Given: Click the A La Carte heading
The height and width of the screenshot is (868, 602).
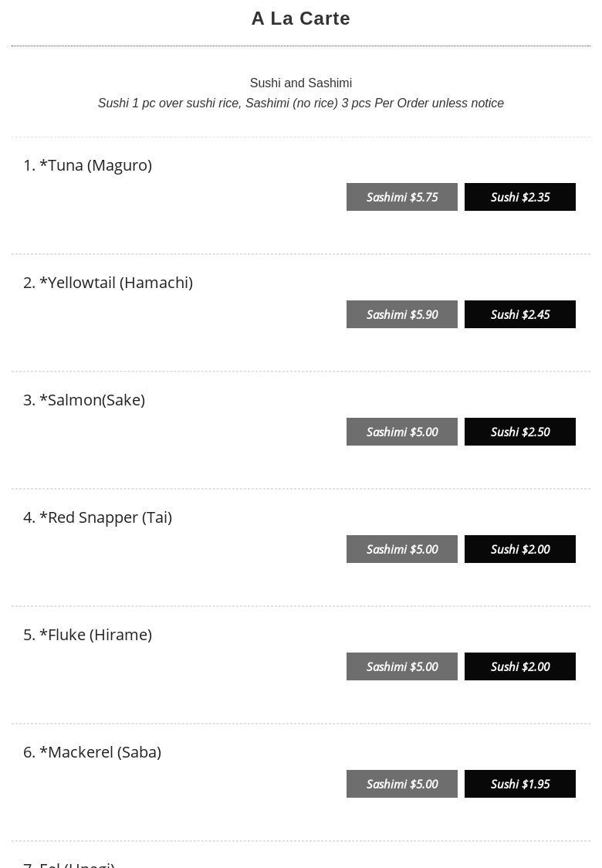Looking at the screenshot, I should coord(301,19).
